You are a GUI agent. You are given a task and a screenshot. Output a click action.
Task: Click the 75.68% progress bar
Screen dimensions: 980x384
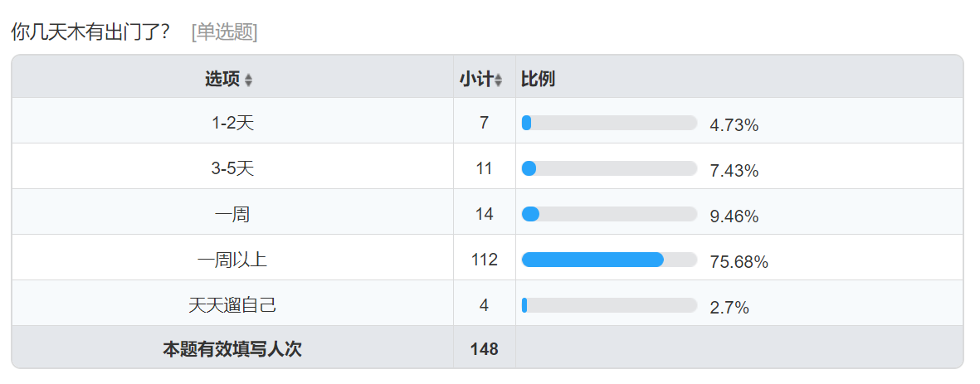(x=609, y=260)
